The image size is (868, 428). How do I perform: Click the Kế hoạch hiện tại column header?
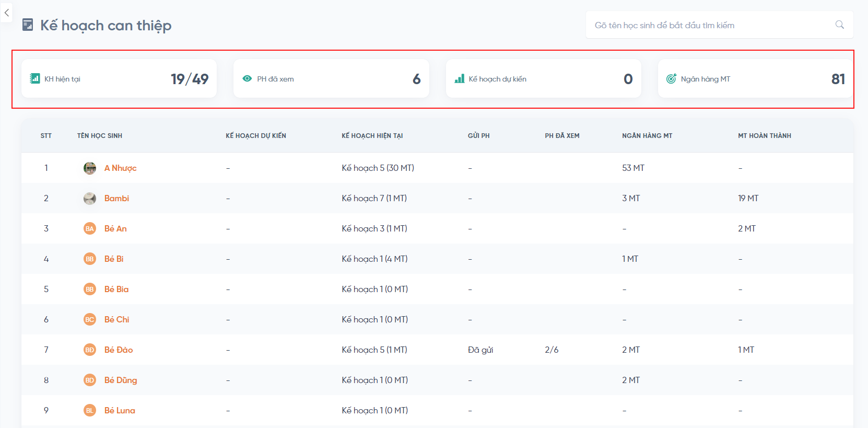coord(372,135)
